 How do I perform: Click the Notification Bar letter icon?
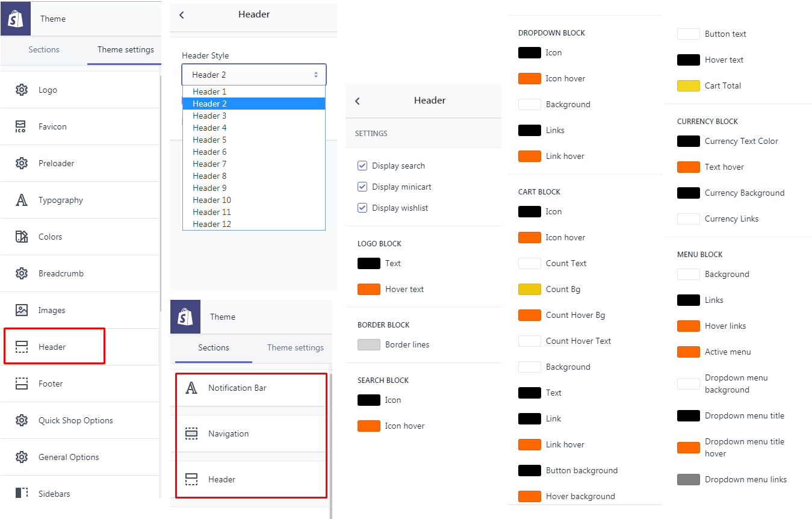coord(191,388)
